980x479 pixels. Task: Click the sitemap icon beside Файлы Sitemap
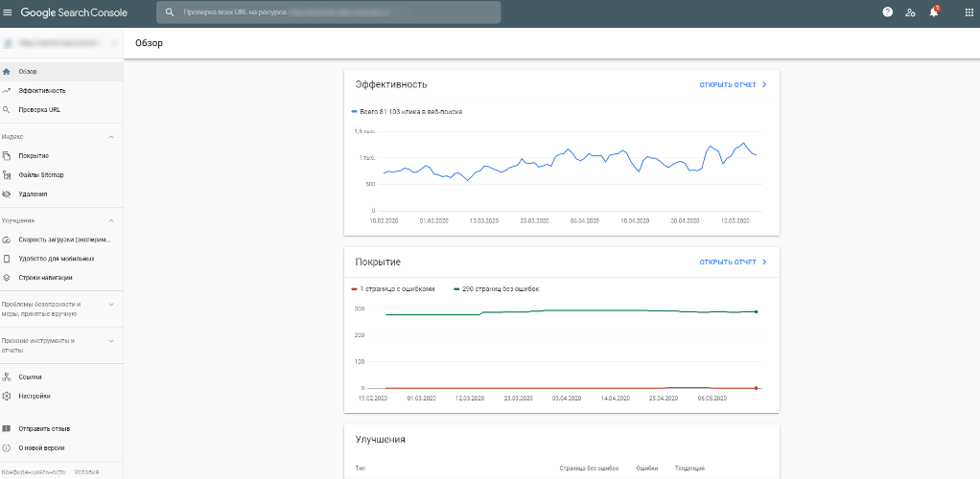[x=7, y=175]
